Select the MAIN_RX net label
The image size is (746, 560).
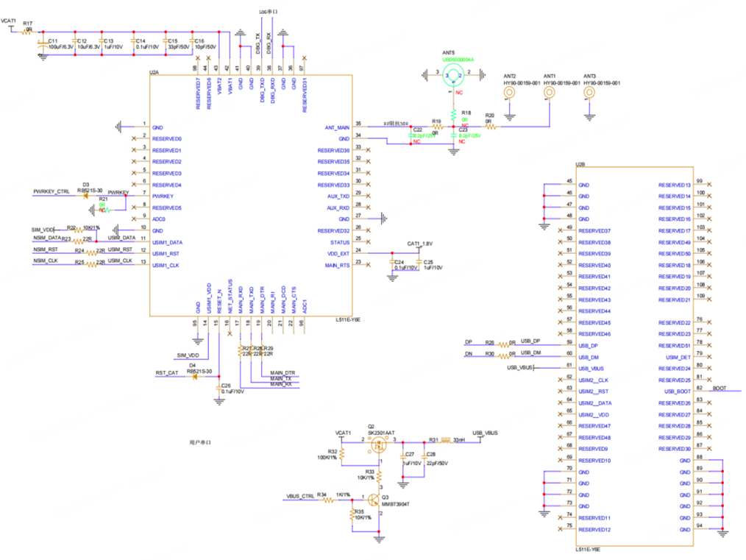[281, 384]
